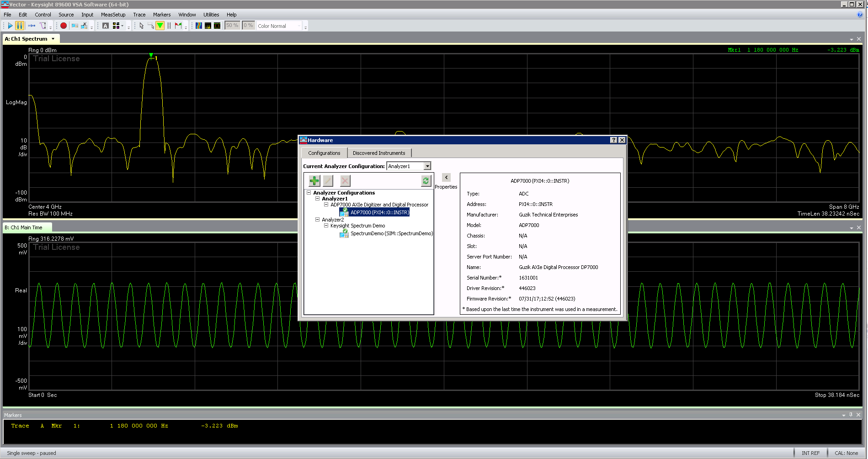Click Res BW 100 MHz label
Viewport: 868px width, 459px height.
(x=50, y=214)
